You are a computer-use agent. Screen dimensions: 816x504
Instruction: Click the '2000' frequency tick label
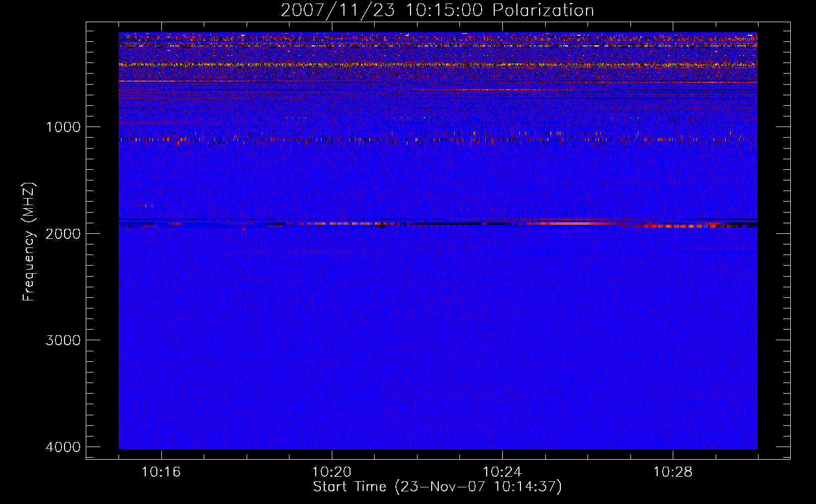pos(63,233)
